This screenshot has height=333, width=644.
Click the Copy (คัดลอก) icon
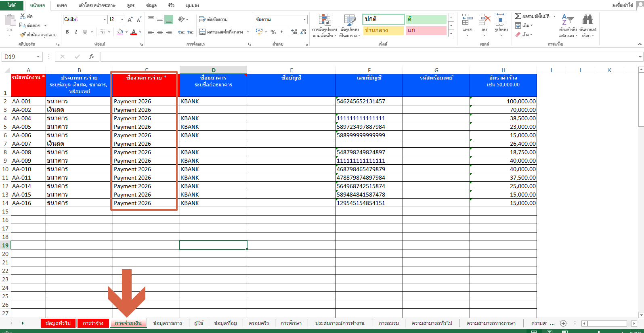point(23,25)
